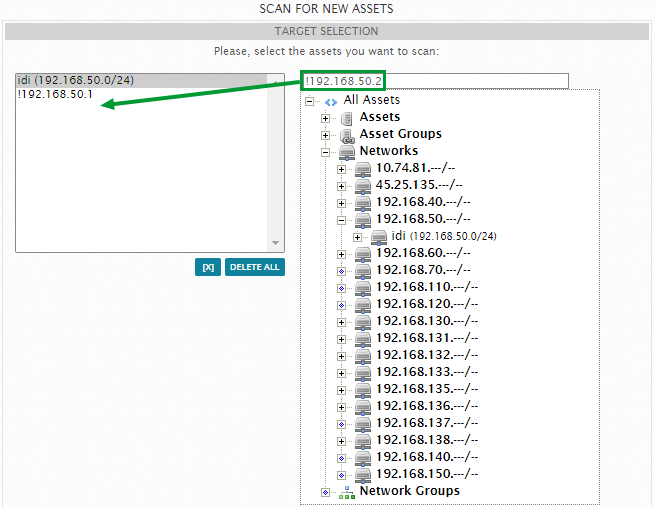Click the Network Groups icon
Image resolution: width=655 pixels, height=507 pixels.
(346, 492)
